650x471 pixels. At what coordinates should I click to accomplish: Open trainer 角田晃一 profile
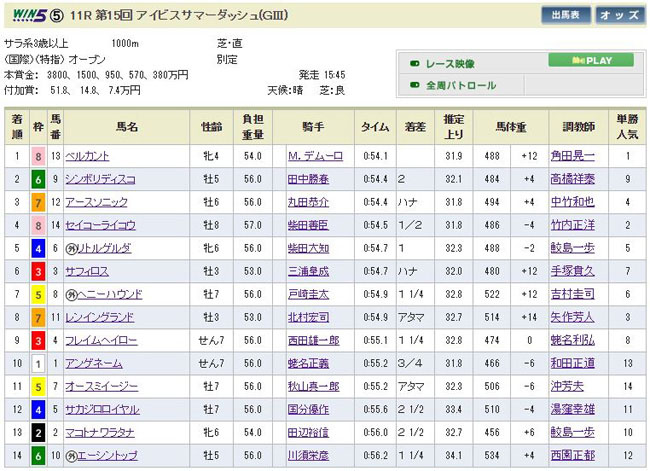point(571,156)
